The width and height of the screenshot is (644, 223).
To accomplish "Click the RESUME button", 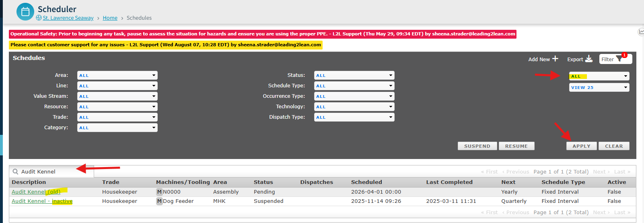I will 516,146.
